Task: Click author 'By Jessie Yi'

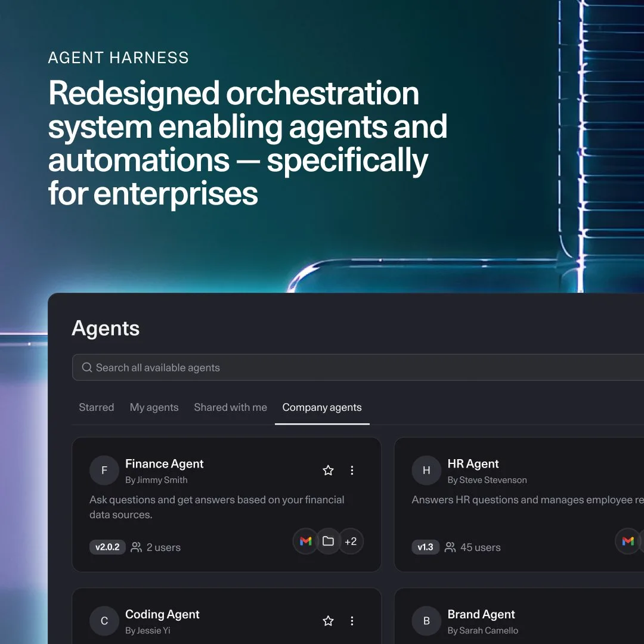Action: tap(147, 630)
